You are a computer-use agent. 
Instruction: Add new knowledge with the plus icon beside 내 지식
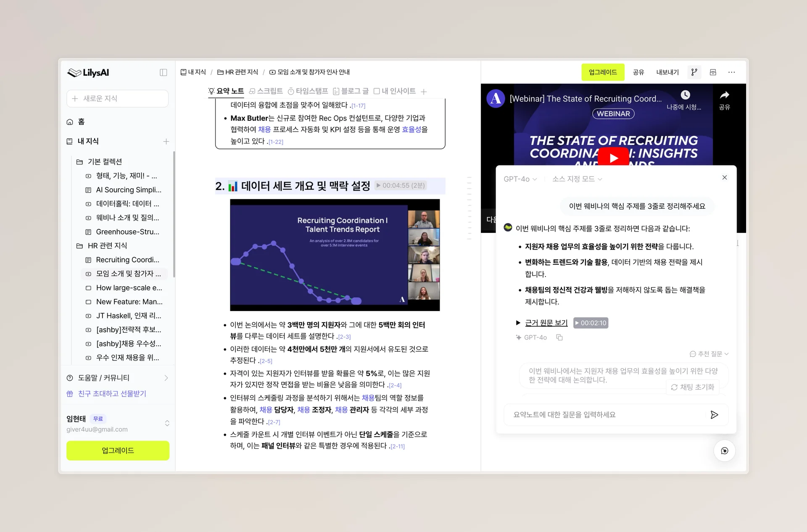coord(166,141)
